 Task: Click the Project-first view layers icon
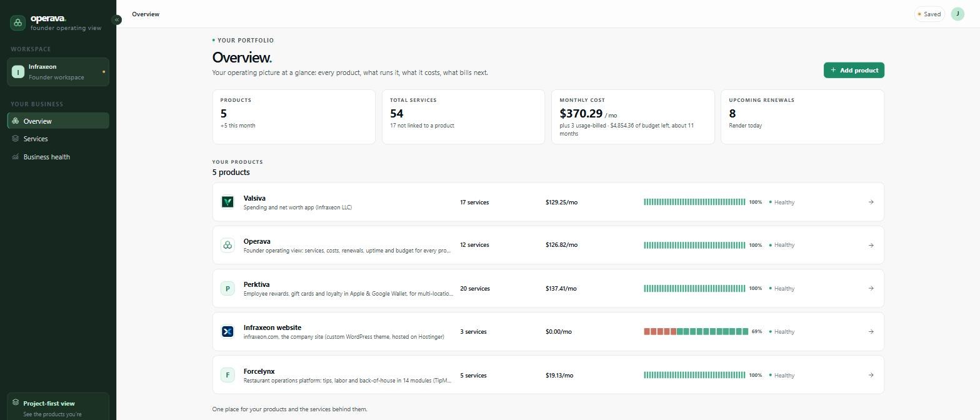(16, 403)
